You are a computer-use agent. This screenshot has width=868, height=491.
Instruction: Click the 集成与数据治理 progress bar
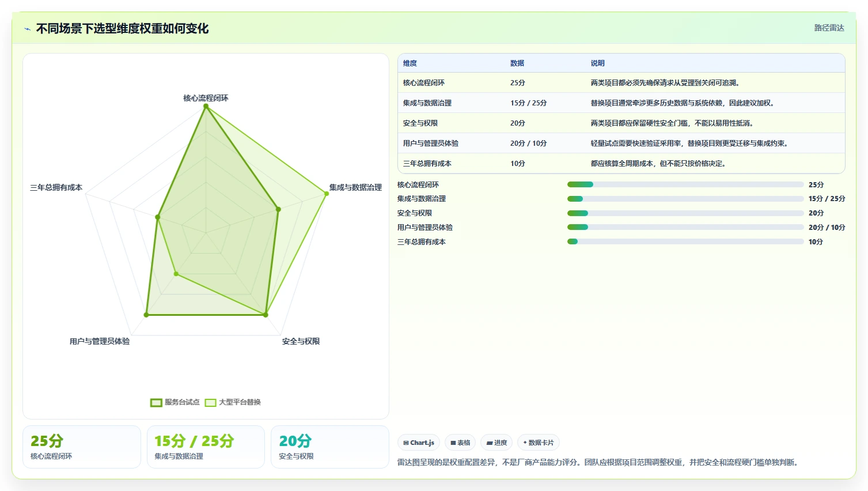685,199
